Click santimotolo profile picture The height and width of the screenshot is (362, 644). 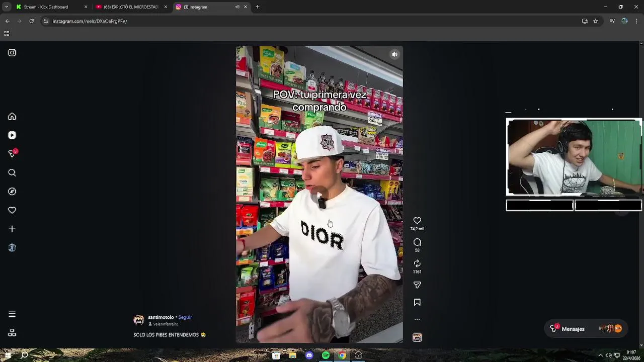click(139, 320)
